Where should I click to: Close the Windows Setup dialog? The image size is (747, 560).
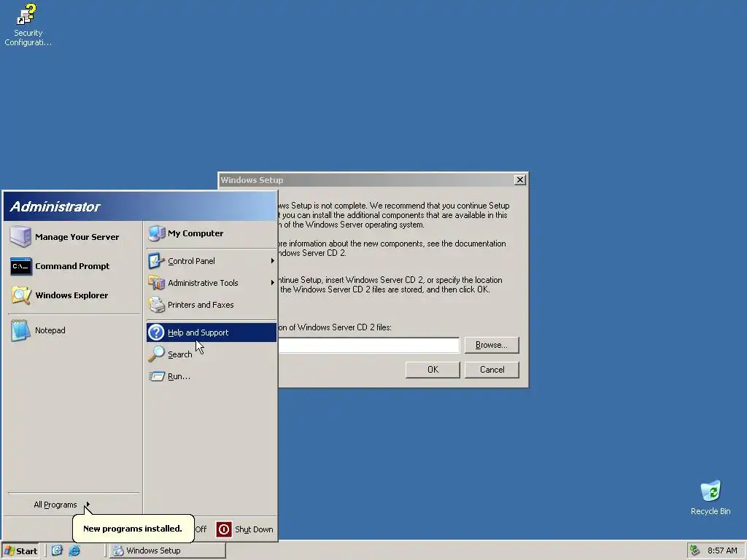point(519,180)
